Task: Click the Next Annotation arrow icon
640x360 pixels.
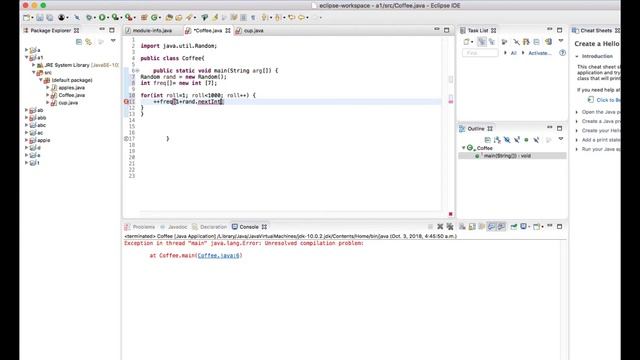Action: 265,18
